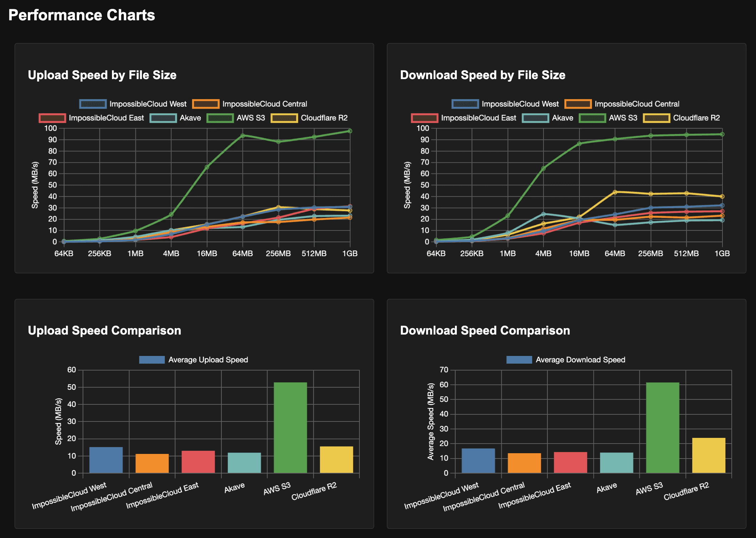Click the yellow Cloudflare R2 swatch in download chart legend

(657, 118)
